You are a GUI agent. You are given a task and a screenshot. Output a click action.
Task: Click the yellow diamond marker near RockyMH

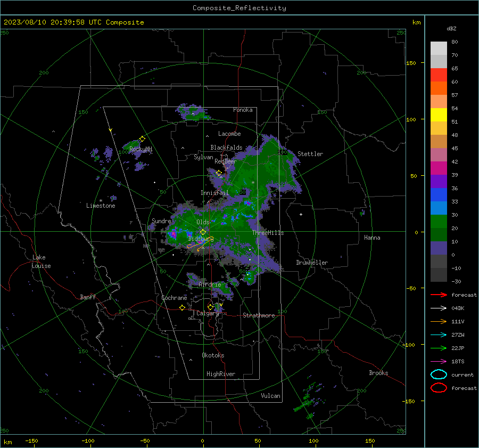click(x=142, y=139)
